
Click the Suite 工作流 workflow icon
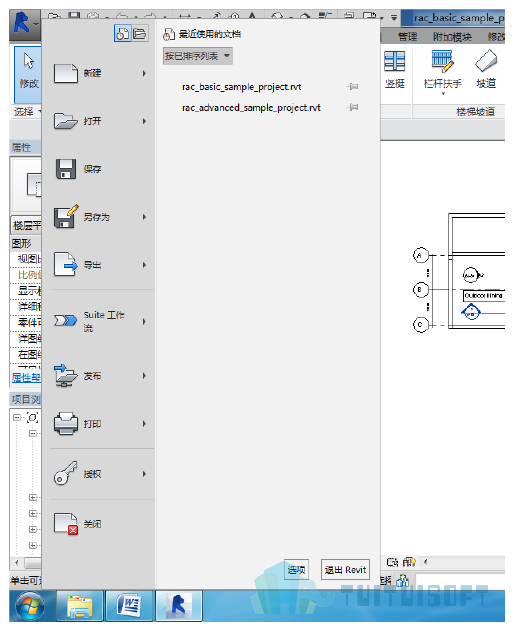coord(66,321)
